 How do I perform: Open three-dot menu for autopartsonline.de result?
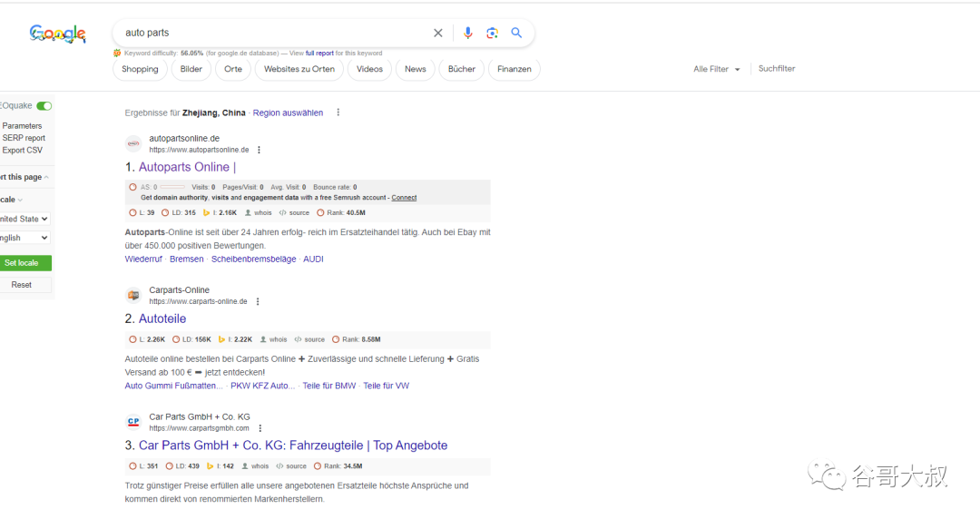(x=259, y=150)
